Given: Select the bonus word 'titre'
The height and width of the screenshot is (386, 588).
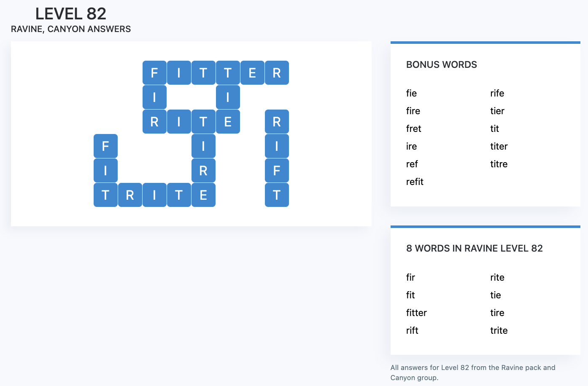Looking at the screenshot, I should tap(499, 164).
